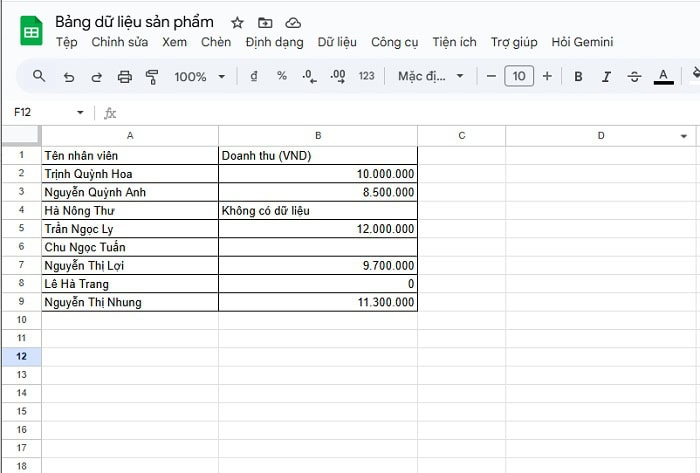Screen dimensions: 700x473
Task: Select row 1 header
Action: coord(21,155)
